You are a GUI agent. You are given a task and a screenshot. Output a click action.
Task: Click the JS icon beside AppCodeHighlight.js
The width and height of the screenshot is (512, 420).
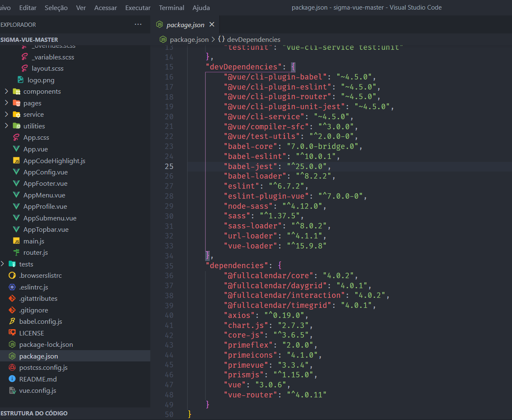pyautogui.click(x=16, y=161)
